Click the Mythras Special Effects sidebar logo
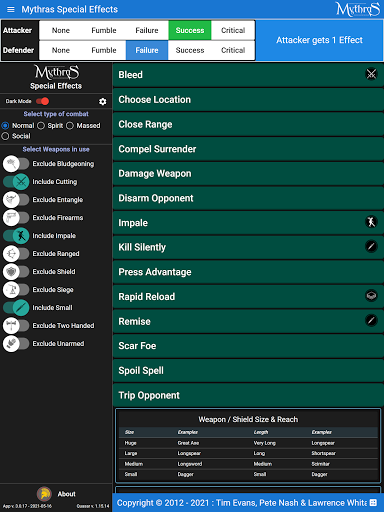 [56, 77]
